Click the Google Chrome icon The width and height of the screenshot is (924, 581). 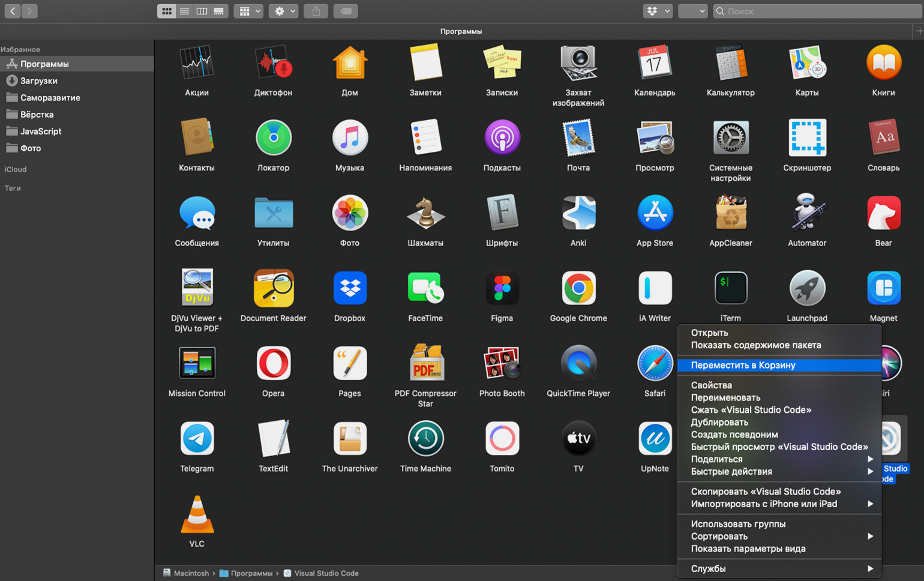(x=578, y=289)
